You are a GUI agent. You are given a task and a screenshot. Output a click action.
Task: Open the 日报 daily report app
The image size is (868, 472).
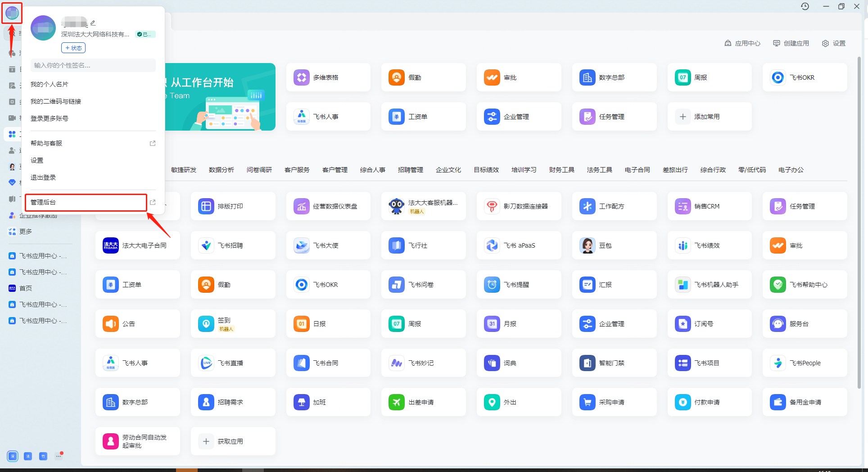328,324
